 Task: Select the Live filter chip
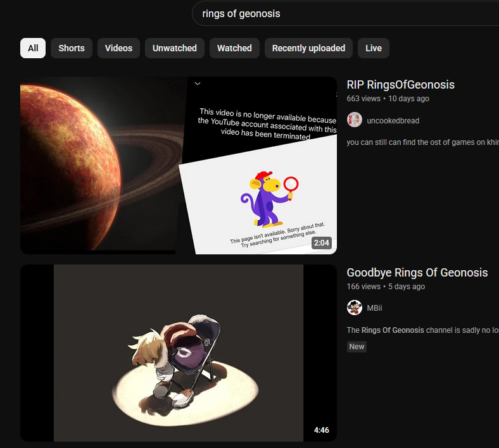click(373, 48)
